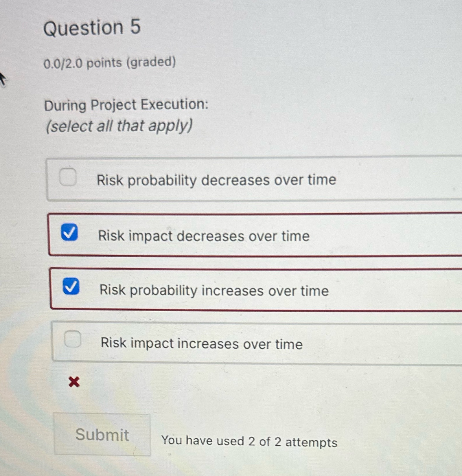Click the label text 'Risk impact increases over time'
The height and width of the screenshot is (476, 462).
(201, 344)
